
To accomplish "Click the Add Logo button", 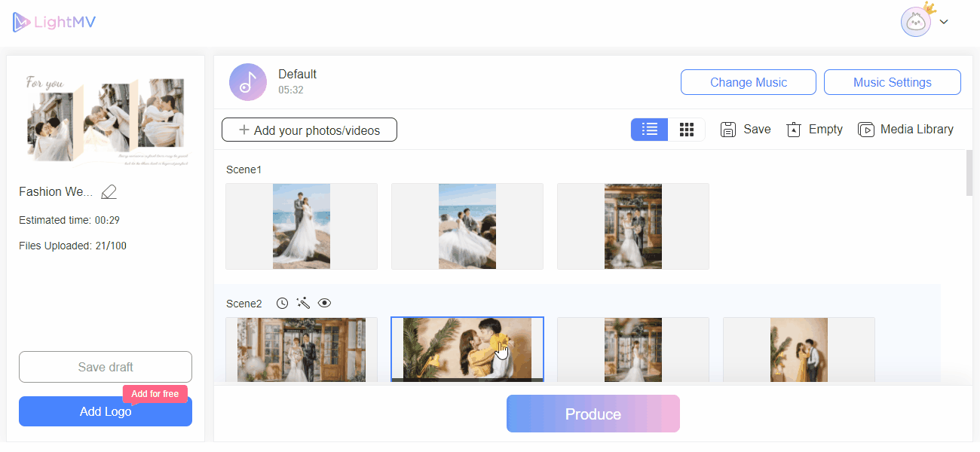I will (105, 411).
